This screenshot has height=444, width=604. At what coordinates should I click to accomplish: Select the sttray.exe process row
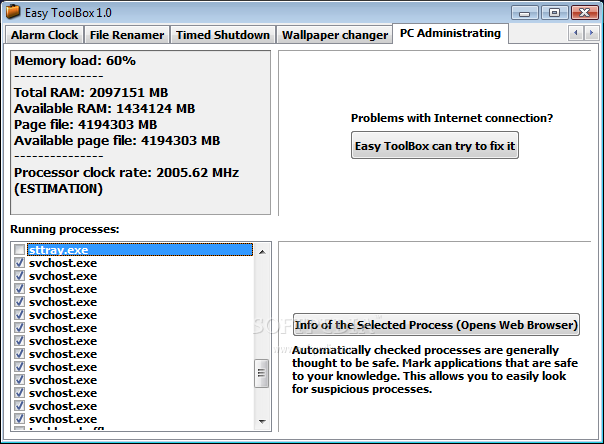coord(140,250)
